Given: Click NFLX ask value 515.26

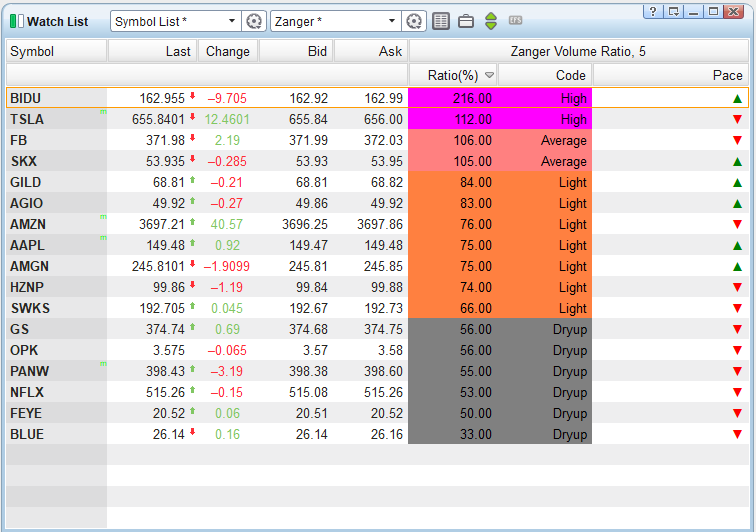Looking at the screenshot, I should 383,392.
